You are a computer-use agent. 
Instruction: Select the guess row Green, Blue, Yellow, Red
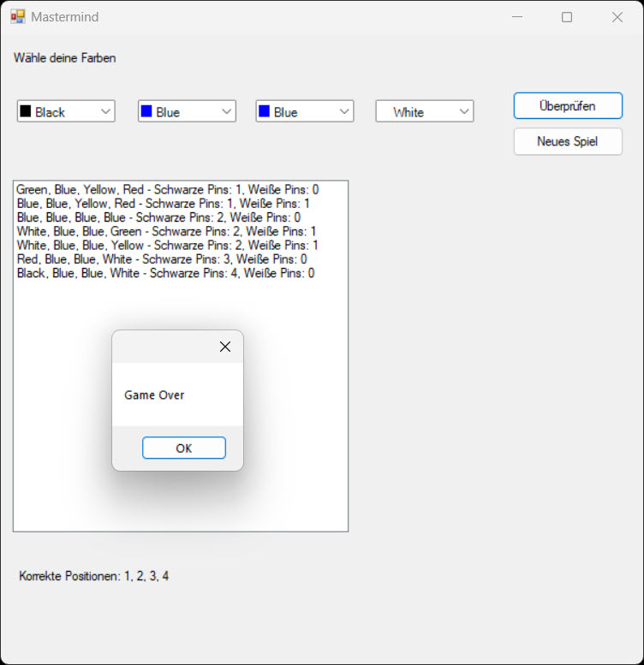pyautogui.click(x=167, y=189)
